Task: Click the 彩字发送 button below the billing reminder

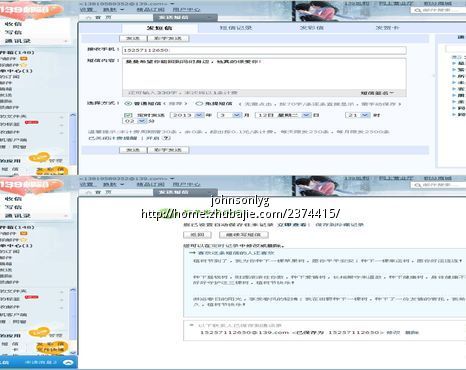Action: (168, 150)
